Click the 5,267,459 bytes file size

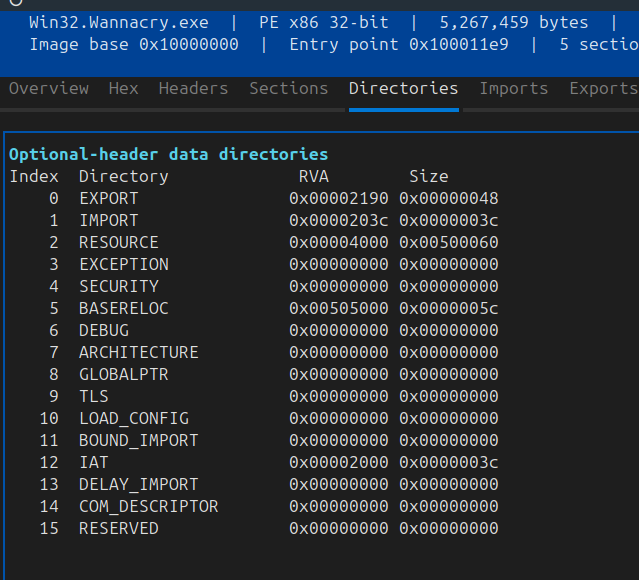(x=514, y=22)
